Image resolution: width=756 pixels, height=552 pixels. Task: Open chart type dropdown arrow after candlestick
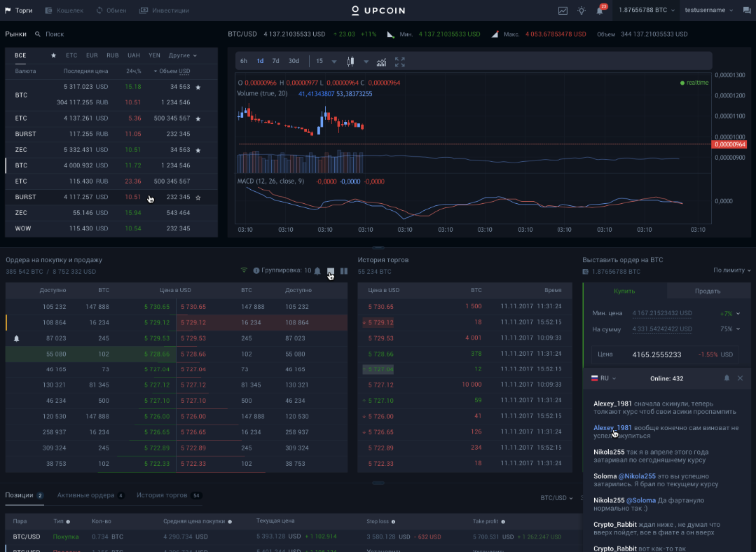pyautogui.click(x=366, y=62)
